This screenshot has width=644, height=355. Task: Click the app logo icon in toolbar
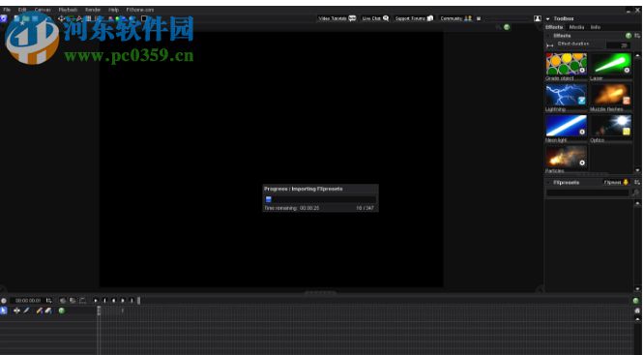tap(3, 18)
